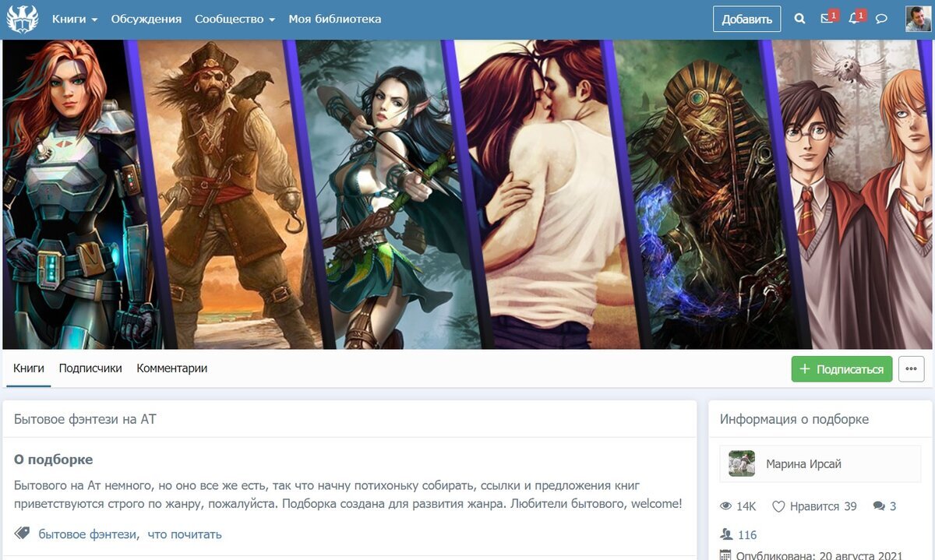Click the subscribers icon showing 116

click(x=726, y=534)
